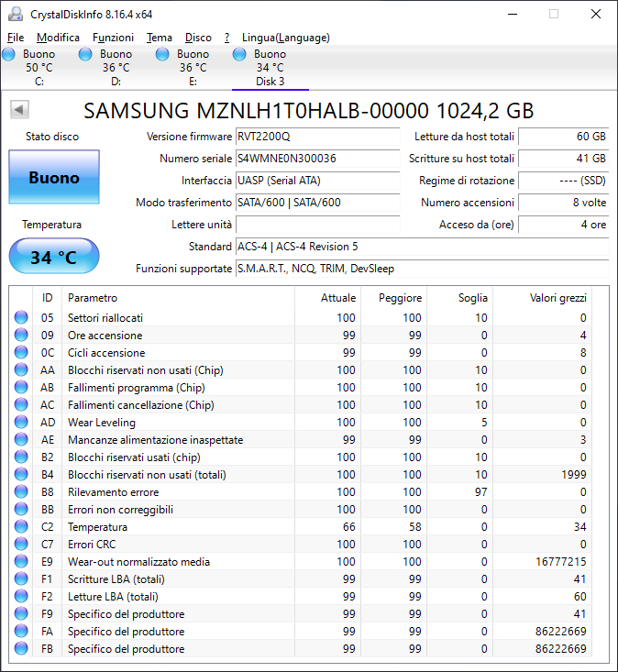Click the Peggiore column header
Image resolution: width=618 pixels, height=672 pixels.
pyautogui.click(x=394, y=298)
